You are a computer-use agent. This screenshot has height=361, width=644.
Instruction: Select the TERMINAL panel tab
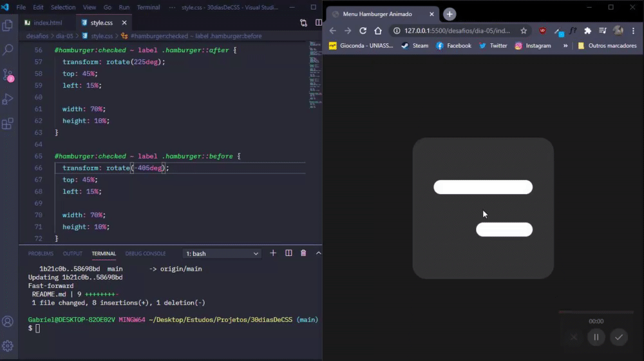(x=104, y=254)
